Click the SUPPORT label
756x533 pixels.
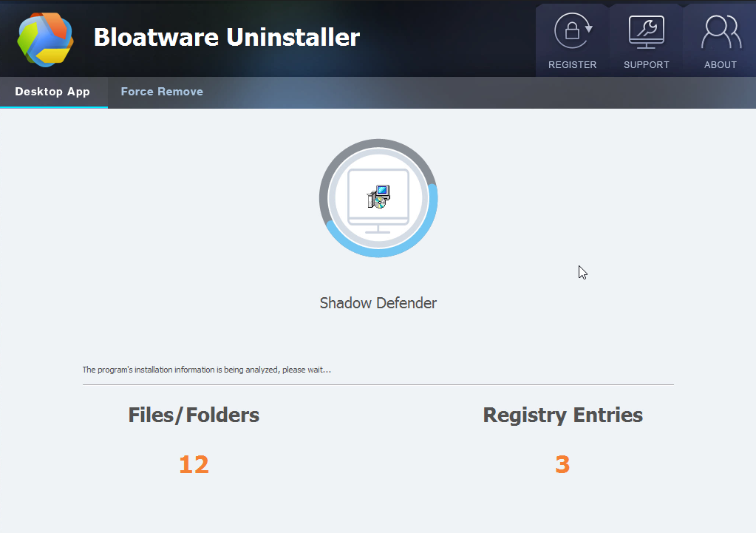click(647, 64)
